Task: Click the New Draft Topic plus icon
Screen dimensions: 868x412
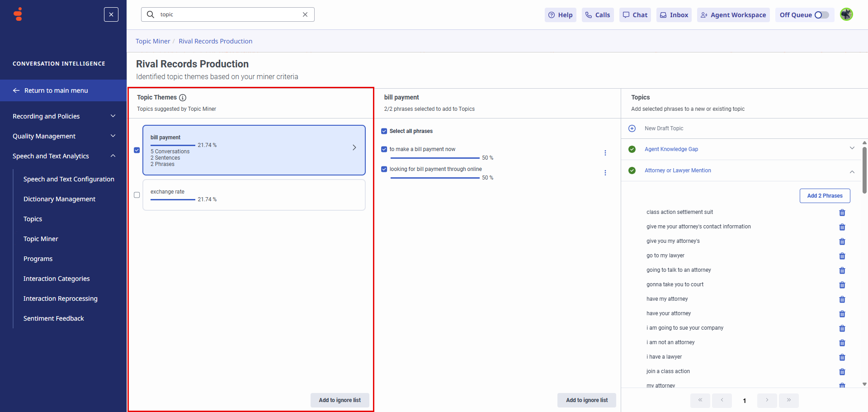Action: [632, 128]
